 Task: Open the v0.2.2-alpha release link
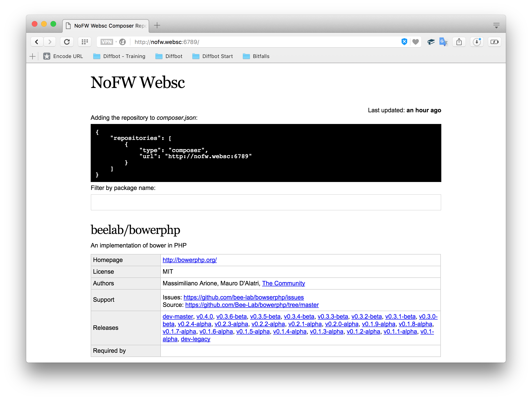[268, 324]
